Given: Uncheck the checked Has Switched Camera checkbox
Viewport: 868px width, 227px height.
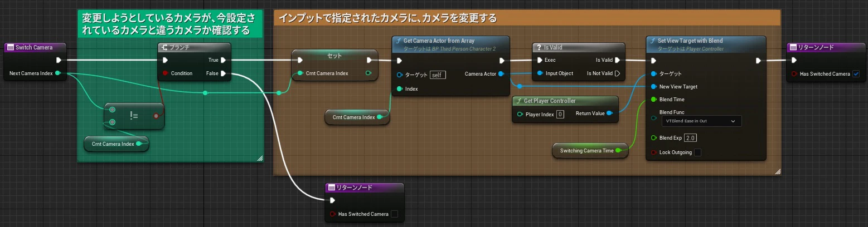Looking at the screenshot, I should pyautogui.click(x=856, y=73).
